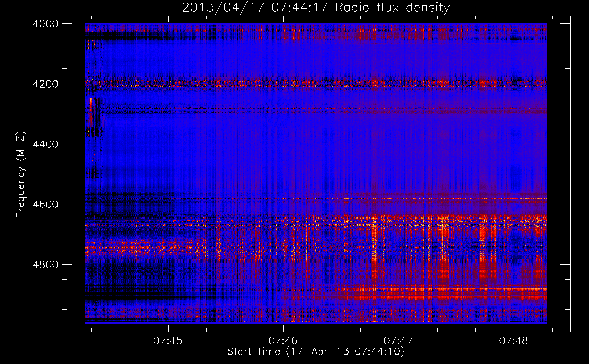589x364 pixels.
Task: Click the 07:47 time tick label
Action: [x=399, y=341]
